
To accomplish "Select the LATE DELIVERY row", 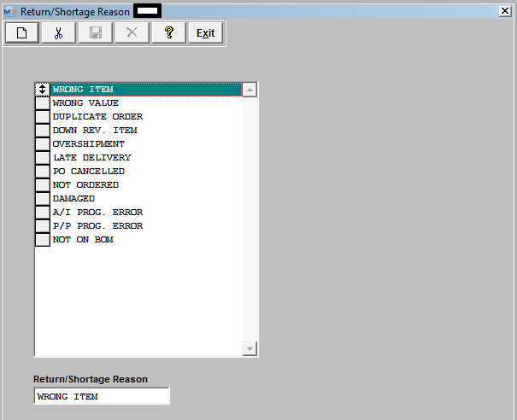I will pos(146,158).
